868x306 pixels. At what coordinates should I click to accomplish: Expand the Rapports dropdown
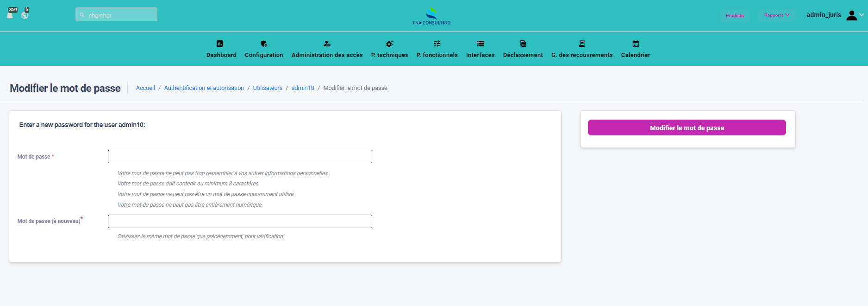point(777,15)
